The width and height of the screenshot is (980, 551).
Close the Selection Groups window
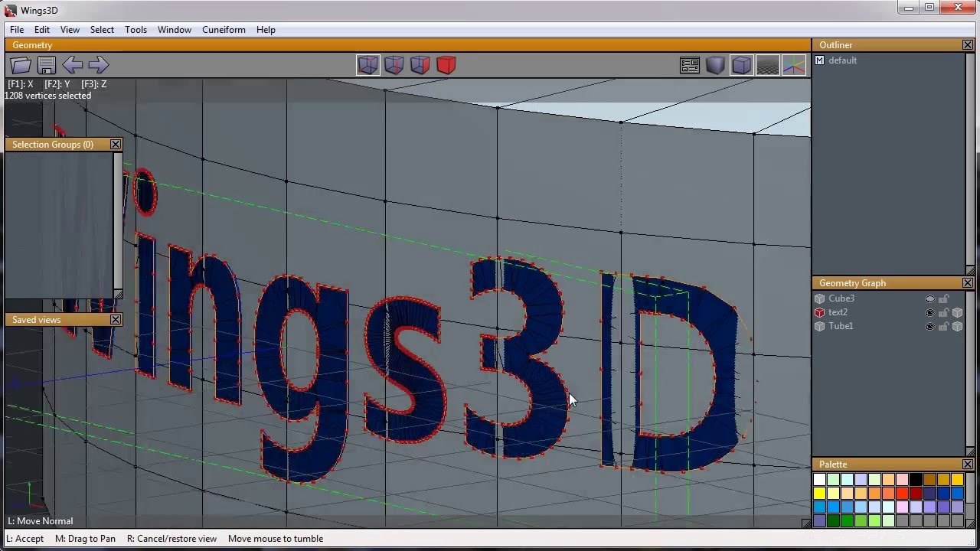(x=116, y=145)
